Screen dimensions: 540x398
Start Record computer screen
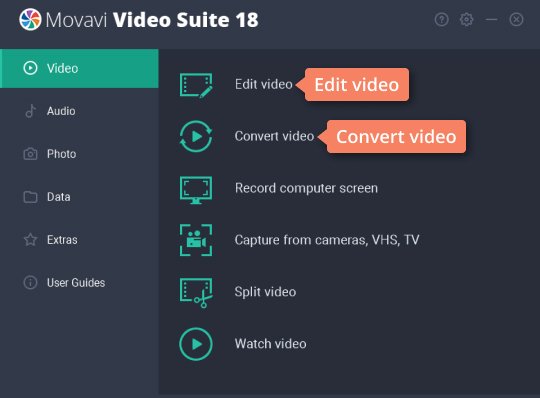tap(306, 188)
